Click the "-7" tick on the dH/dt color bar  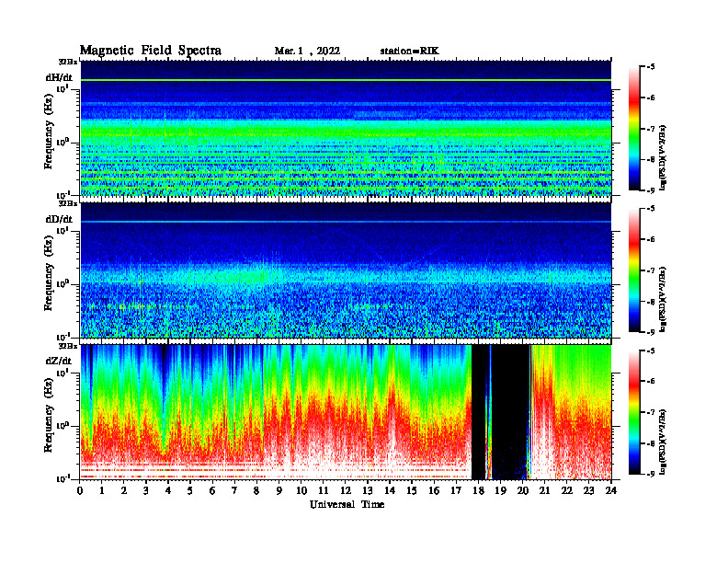pos(651,129)
